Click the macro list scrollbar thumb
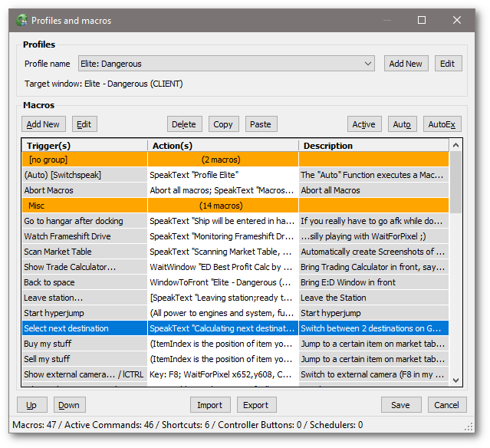This screenshot has width=490, height=448. 456,182
